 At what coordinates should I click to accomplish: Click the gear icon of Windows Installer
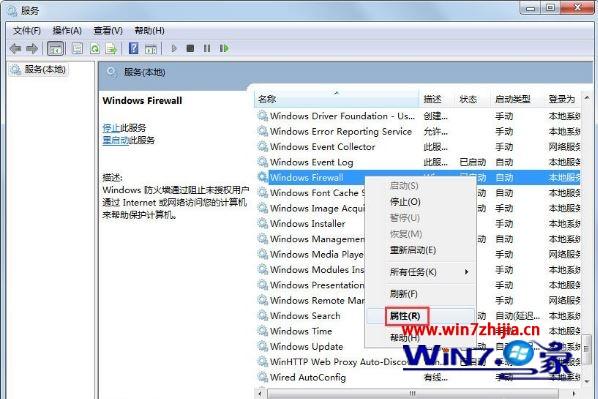point(262,223)
